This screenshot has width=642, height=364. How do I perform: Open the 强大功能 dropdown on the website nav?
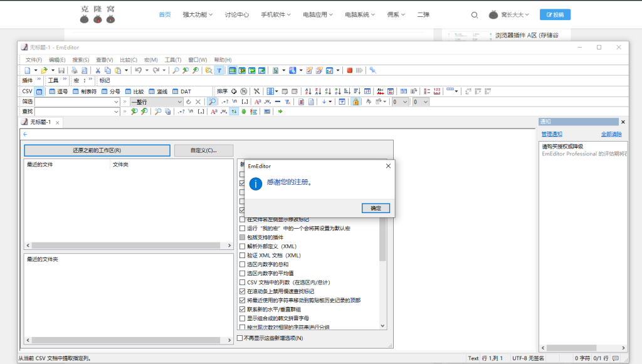click(197, 15)
